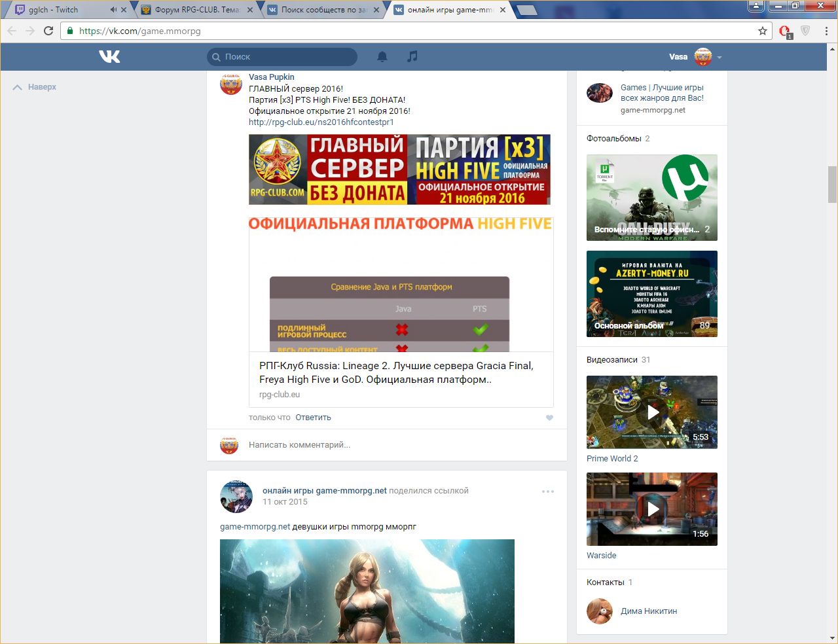Select онлайн игры game-mmorpg tab

click(x=450, y=10)
